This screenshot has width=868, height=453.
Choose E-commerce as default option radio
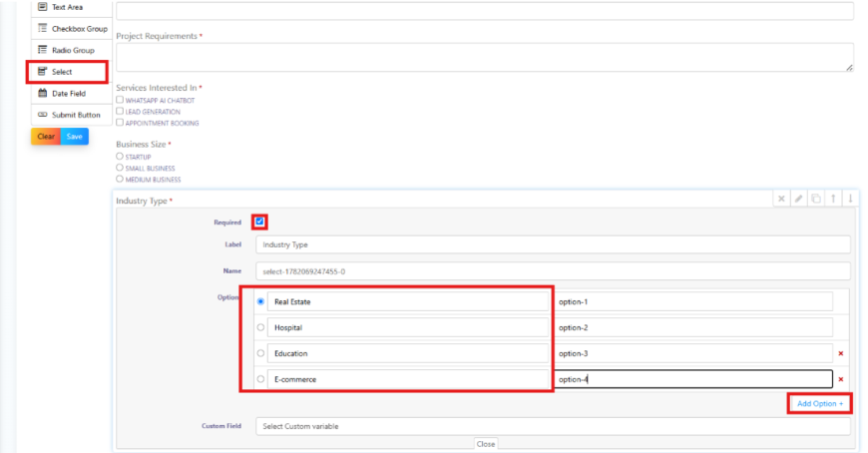(x=260, y=379)
